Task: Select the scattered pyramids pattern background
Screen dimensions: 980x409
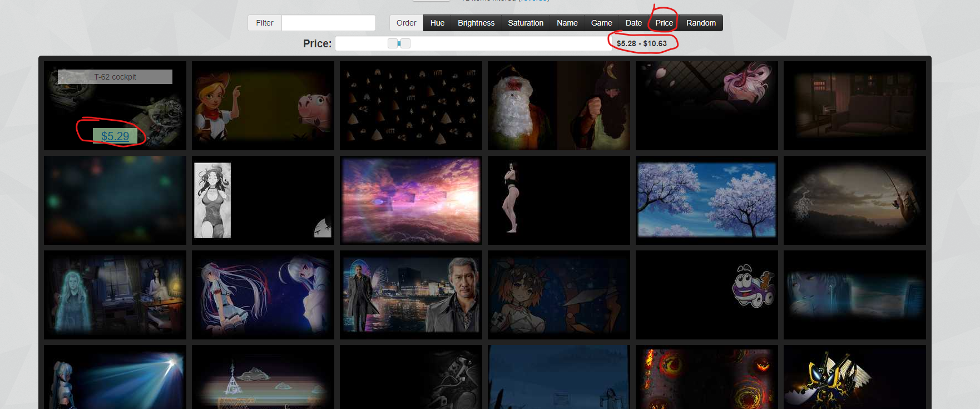Action: tap(411, 106)
